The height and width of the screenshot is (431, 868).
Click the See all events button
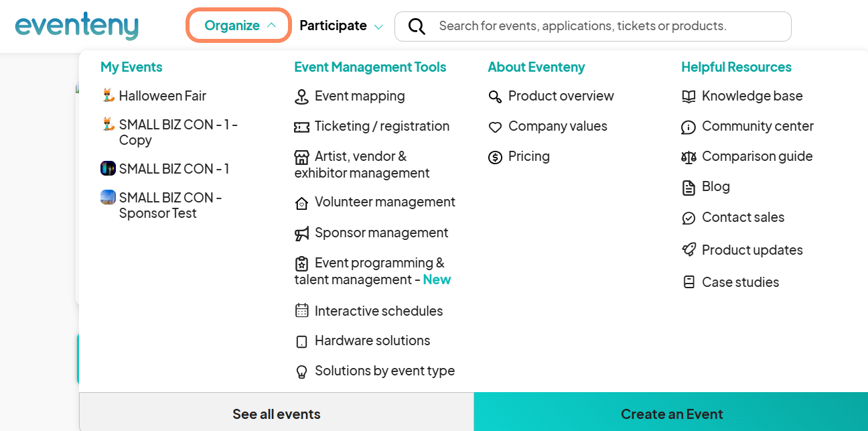pos(276,414)
